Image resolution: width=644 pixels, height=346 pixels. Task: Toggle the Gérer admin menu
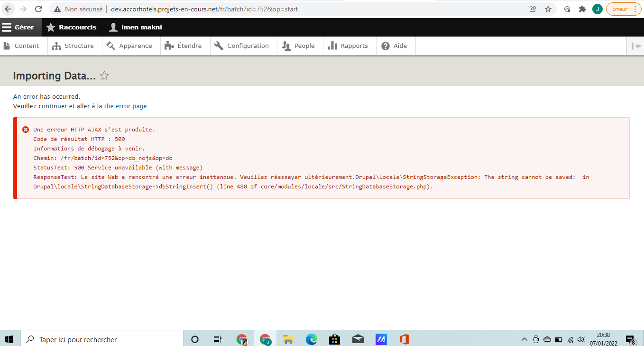click(21, 27)
